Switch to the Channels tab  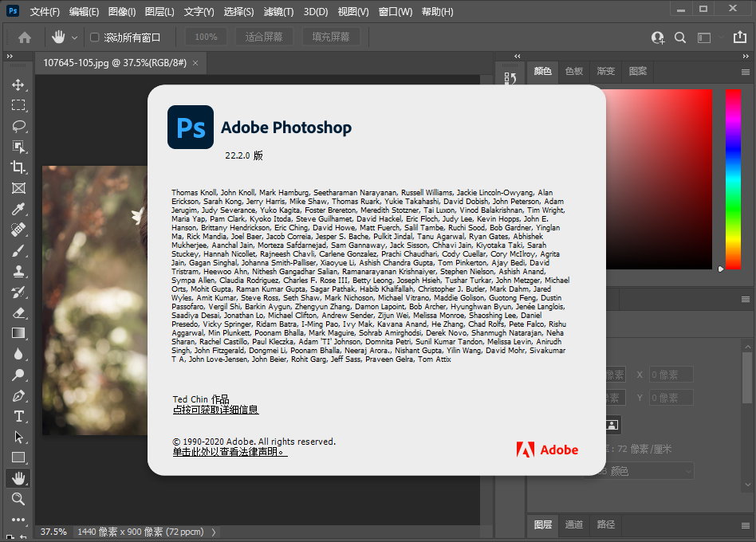coord(573,524)
